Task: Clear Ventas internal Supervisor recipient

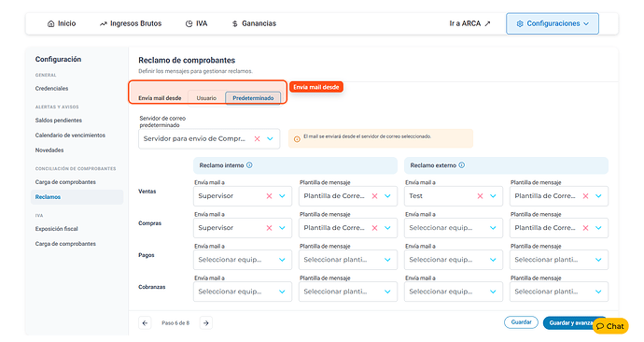Action: [269, 196]
